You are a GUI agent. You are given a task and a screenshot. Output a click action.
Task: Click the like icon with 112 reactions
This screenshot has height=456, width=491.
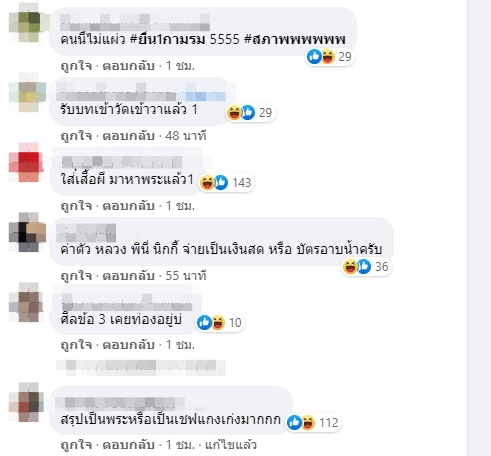[295, 423]
